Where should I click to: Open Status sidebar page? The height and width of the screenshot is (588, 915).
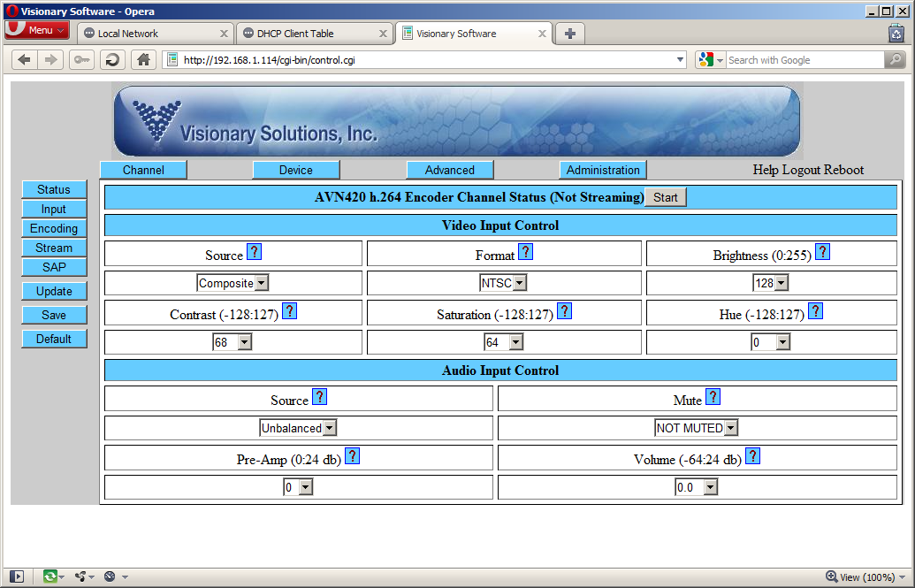click(54, 189)
